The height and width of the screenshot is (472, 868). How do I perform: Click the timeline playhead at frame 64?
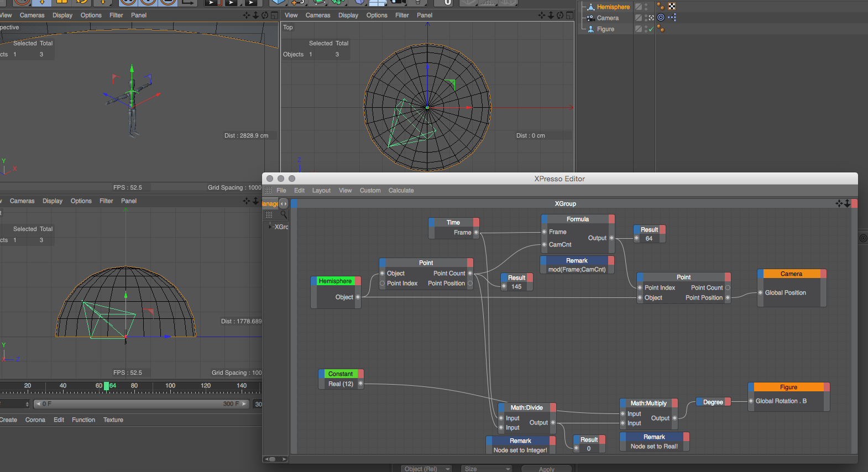(106, 386)
